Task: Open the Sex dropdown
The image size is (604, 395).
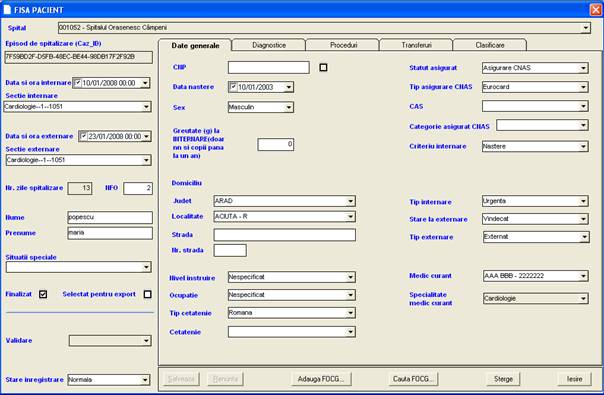Action: [289, 107]
